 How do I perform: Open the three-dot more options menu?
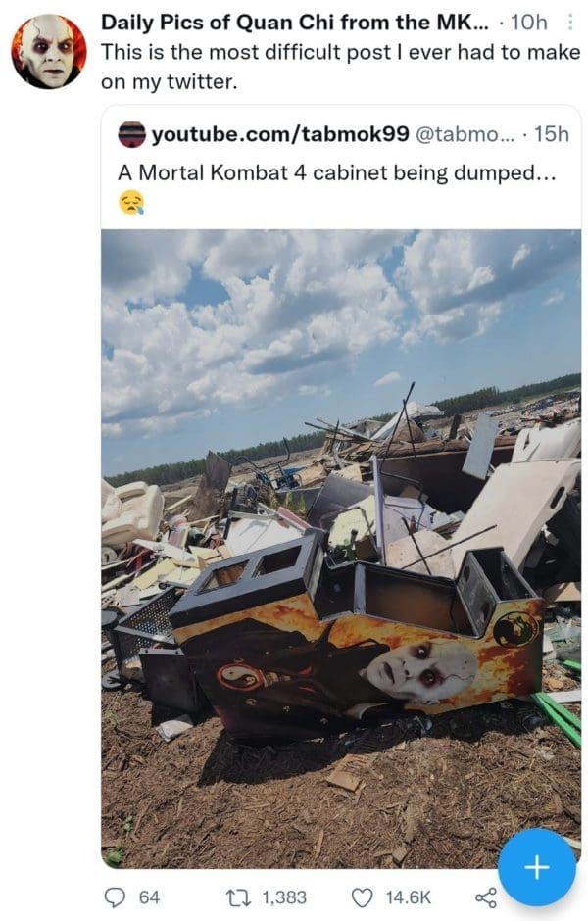[569, 23]
